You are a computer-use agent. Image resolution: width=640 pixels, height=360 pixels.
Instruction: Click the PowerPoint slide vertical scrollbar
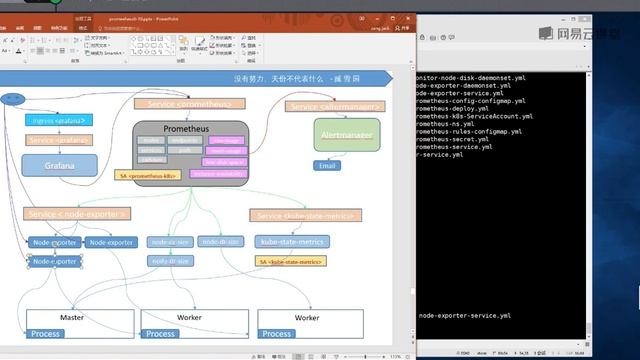click(412, 200)
